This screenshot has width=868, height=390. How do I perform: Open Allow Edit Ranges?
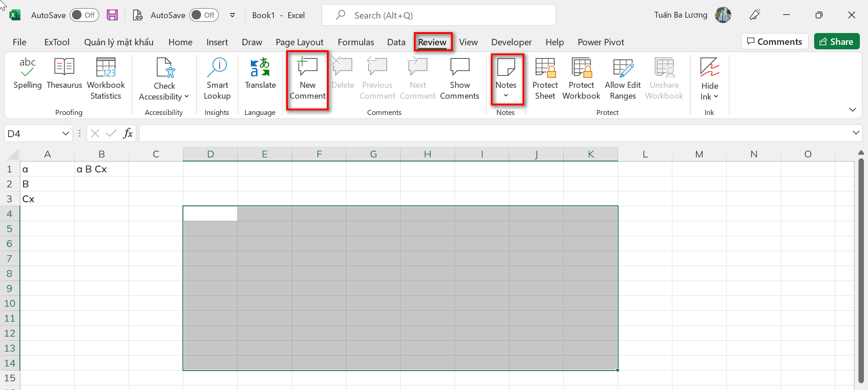(623, 79)
